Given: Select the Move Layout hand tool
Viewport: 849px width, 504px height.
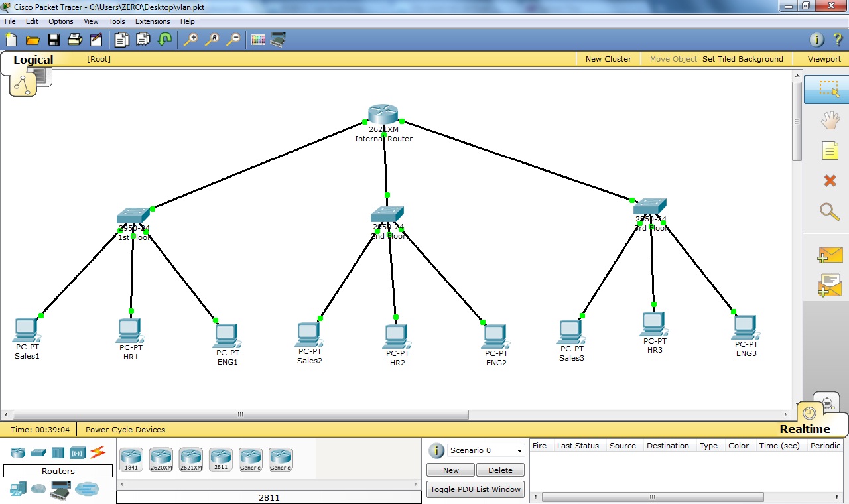Looking at the screenshot, I should tap(830, 120).
